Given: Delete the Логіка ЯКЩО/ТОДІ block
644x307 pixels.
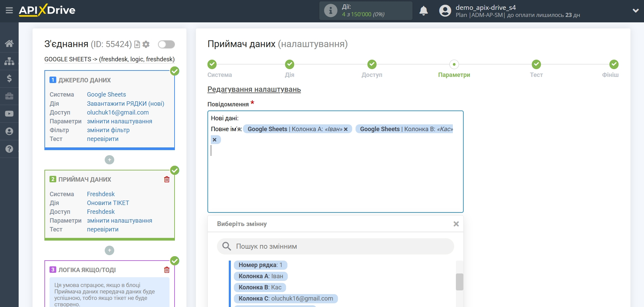Looking at the screenshot, I should pos(167,270).
